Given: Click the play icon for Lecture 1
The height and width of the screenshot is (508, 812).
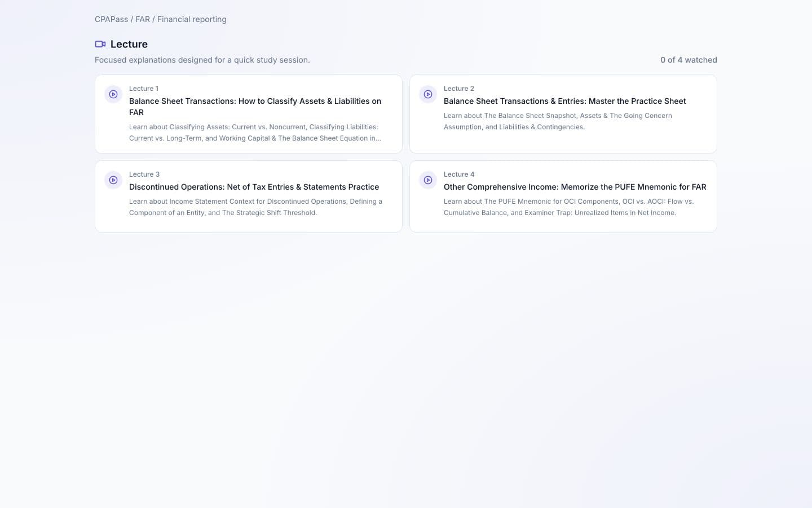Looking at the screenshot, I should [113, 94].
